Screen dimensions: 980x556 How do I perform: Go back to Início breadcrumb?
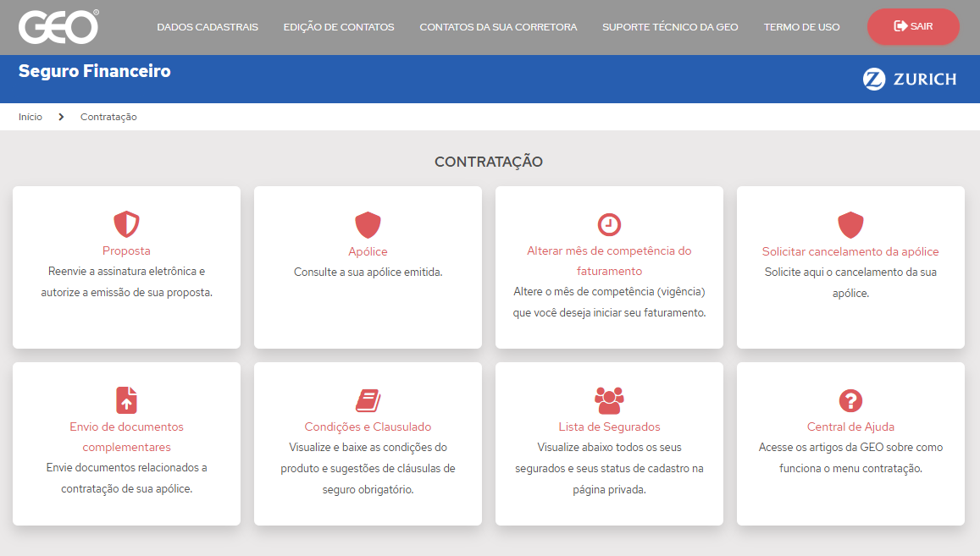[x=30, y=117]
